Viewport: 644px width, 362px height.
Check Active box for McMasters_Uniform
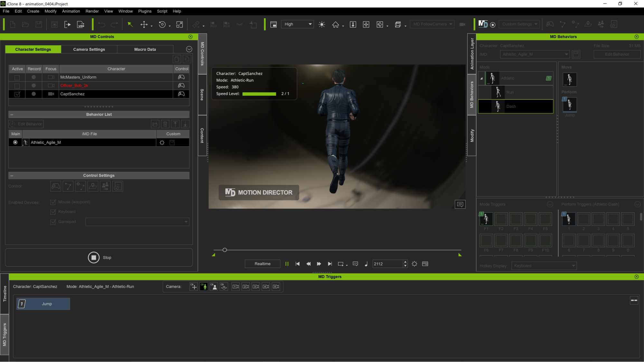17,78
